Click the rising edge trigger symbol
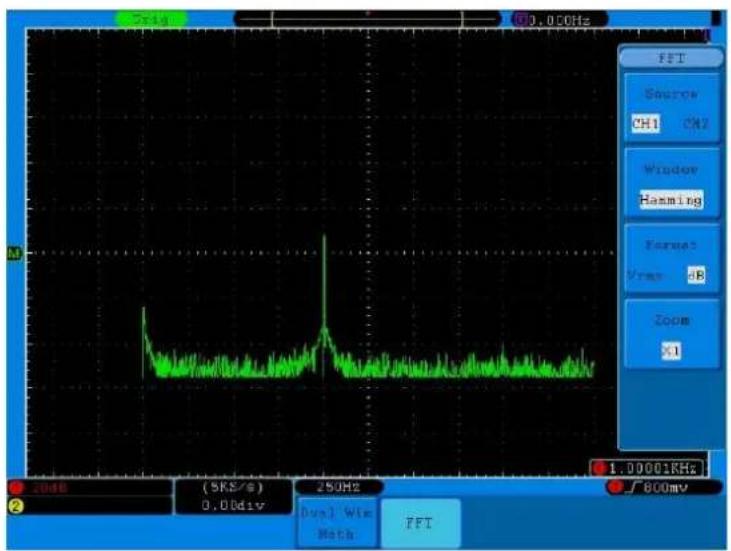Screen dimensions: 731x551 pos(633,487)
